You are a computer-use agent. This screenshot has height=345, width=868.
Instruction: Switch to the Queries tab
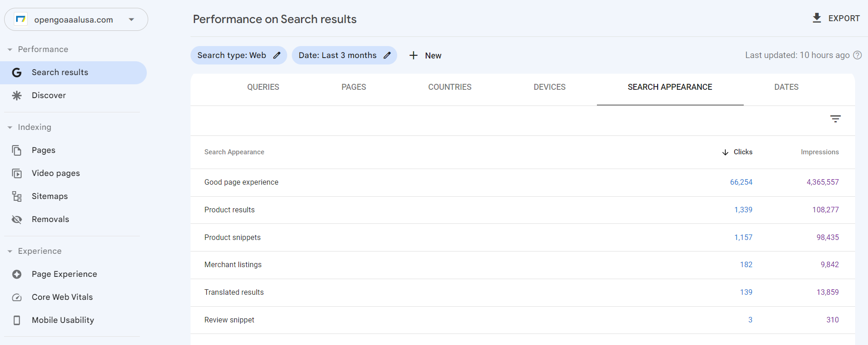[x=263, y=87]
